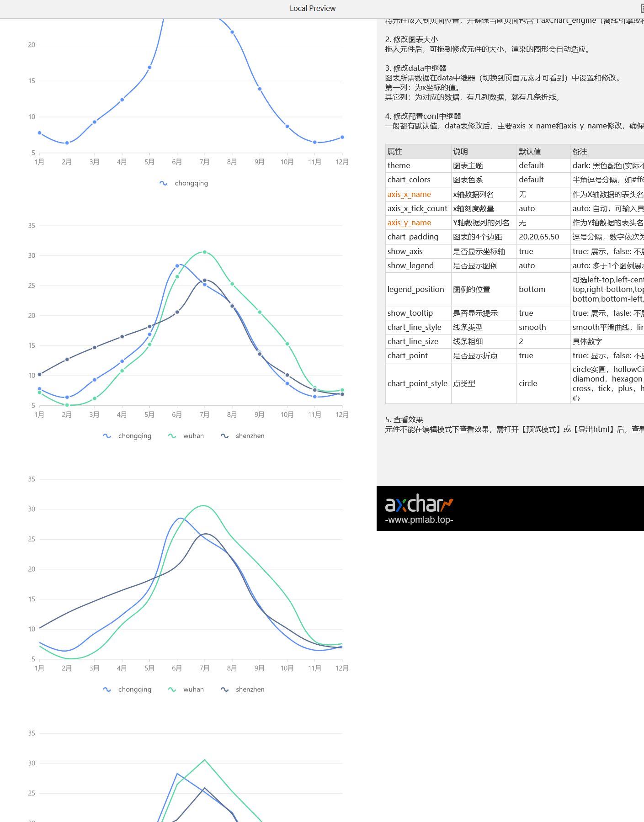Select the orange axis_x_name cell
This screenshot has width=644, height=822.
pyautogui.click(x=418, y=194)
